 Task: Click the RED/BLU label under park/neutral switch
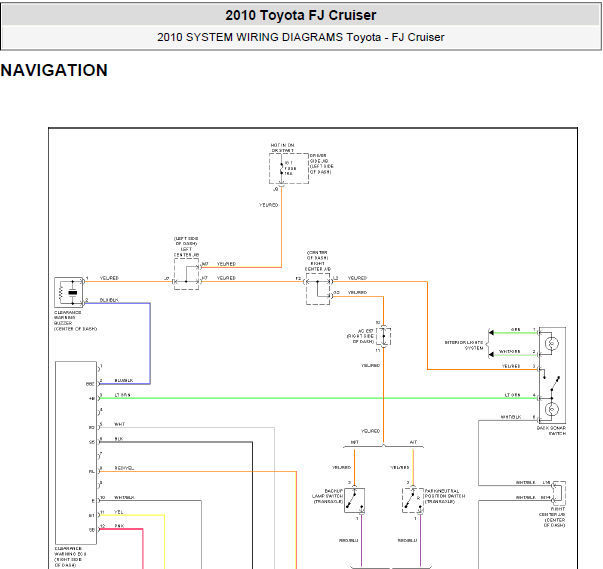tap(407, 540)
